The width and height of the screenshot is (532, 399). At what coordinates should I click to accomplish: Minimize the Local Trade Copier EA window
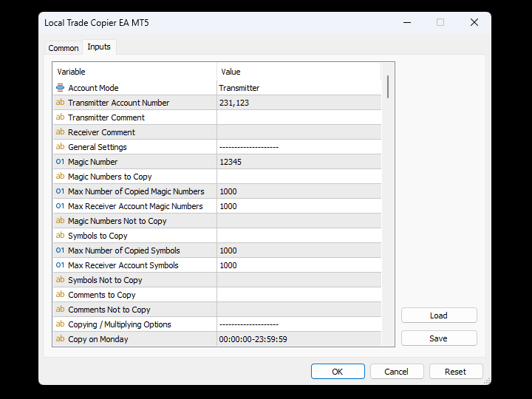pos(407,22)
